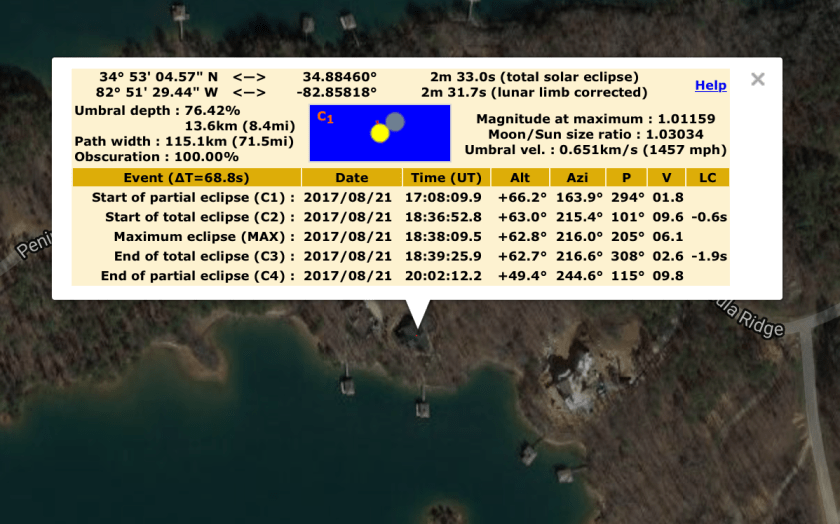This screenshot has width=840, height=524.
Task: Click the popup pointer tip on map
Action: pyautogui.click(x=418, y=325)
